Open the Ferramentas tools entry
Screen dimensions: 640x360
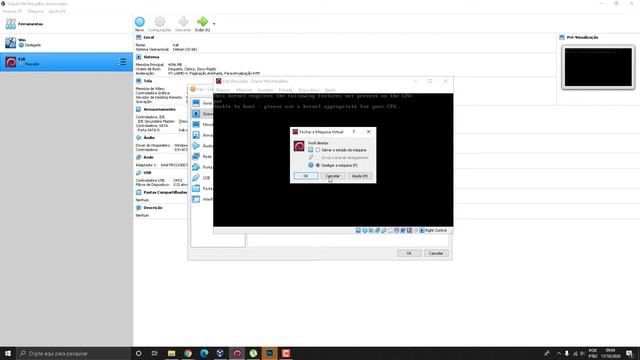(66, 24)
